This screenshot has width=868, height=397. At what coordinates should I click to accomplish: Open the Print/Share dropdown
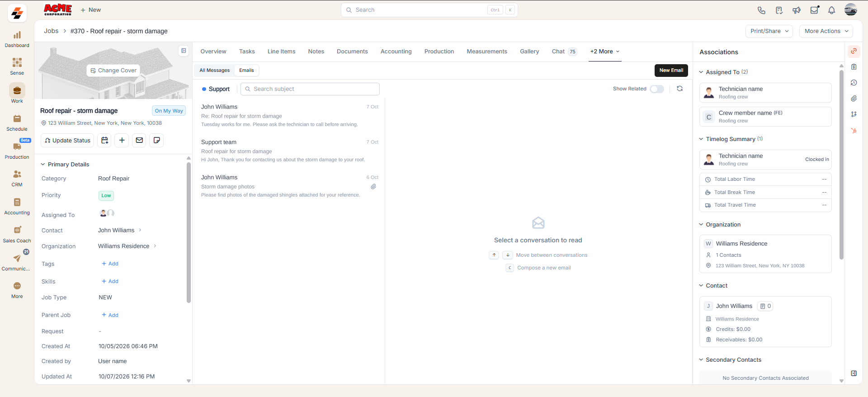(769, 31)
